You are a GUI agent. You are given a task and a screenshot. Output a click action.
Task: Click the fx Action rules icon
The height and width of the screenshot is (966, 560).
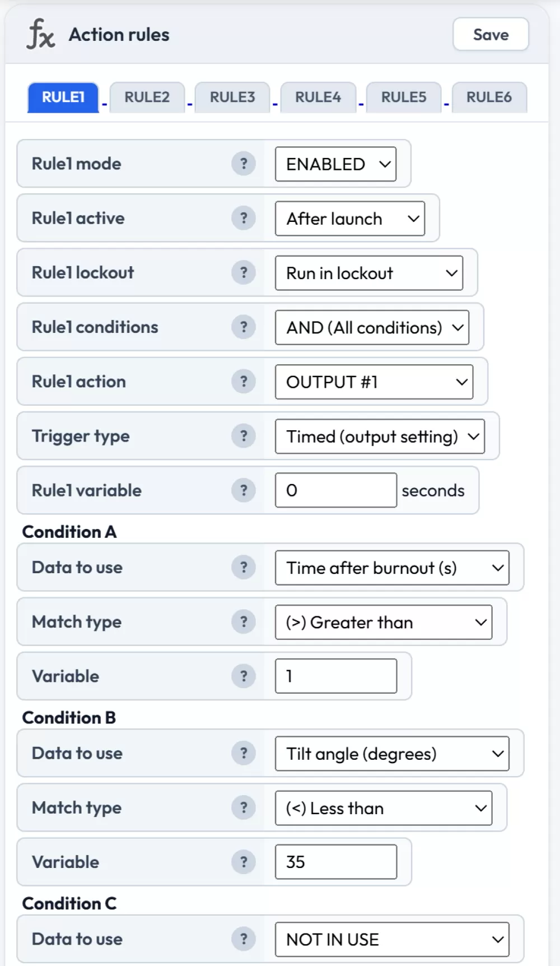tap(40, 34)
